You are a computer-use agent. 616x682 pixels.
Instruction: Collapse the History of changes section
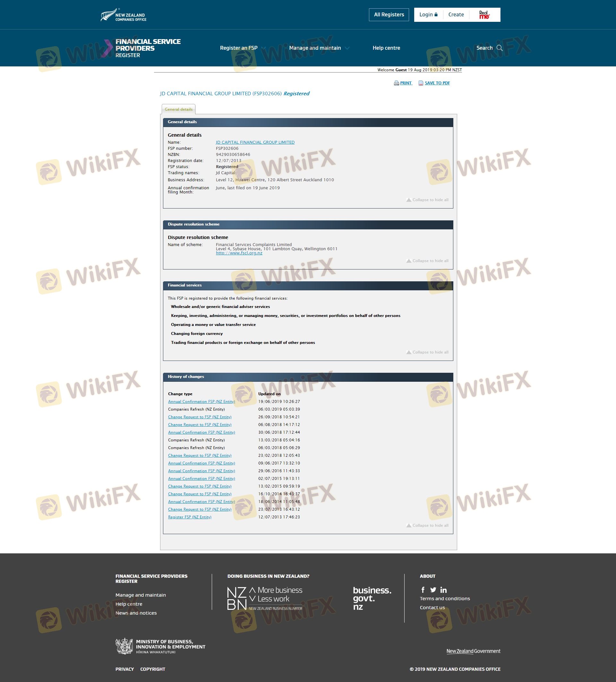point(427,525)
